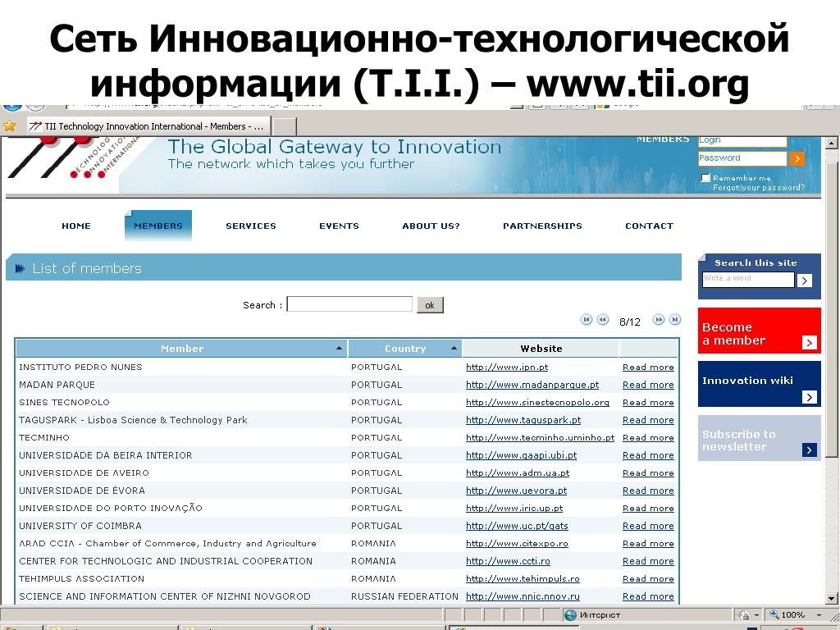This screenshot has width=840, height=630.
Task: Open the HOME menu item
Action: 76,226
